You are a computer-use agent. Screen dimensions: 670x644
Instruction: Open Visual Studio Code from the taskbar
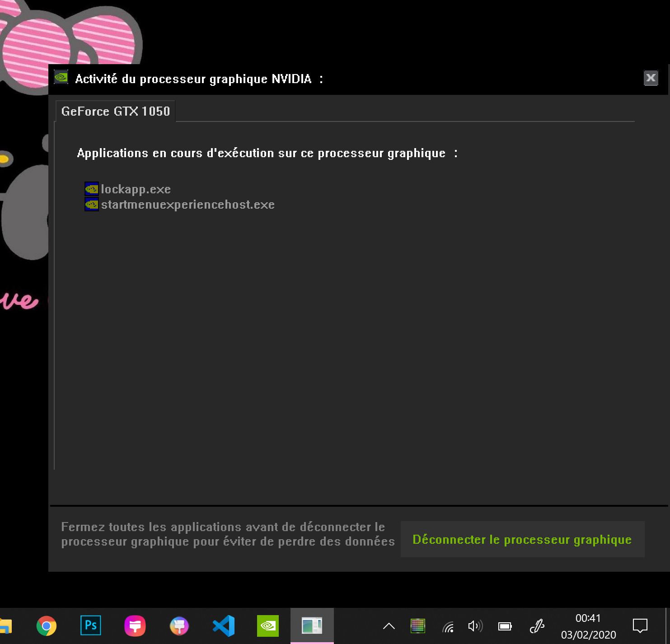(224, 626)
